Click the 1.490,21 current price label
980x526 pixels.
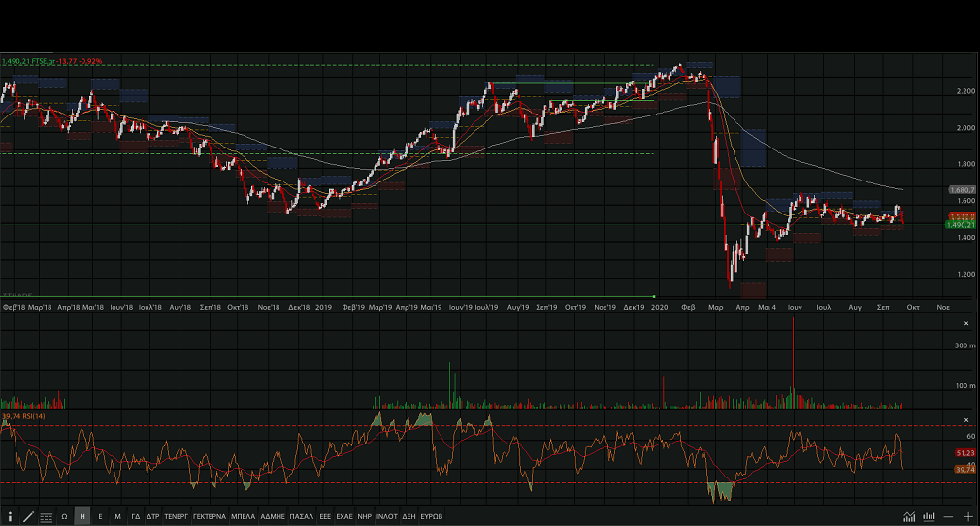point(959,225)
